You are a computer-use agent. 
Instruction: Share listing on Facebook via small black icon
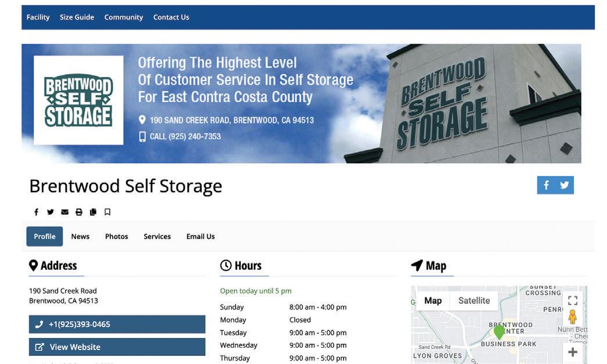[36, 212]
